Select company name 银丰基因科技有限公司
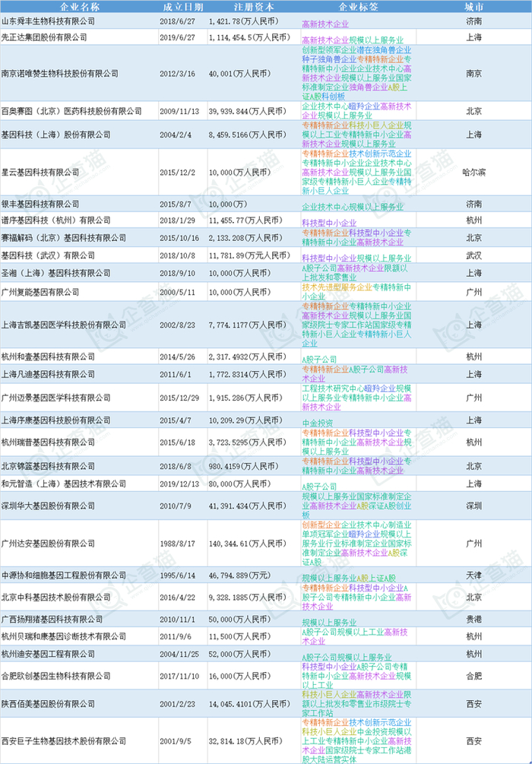The width and height of the screenshot is (532, 764). 40,204
